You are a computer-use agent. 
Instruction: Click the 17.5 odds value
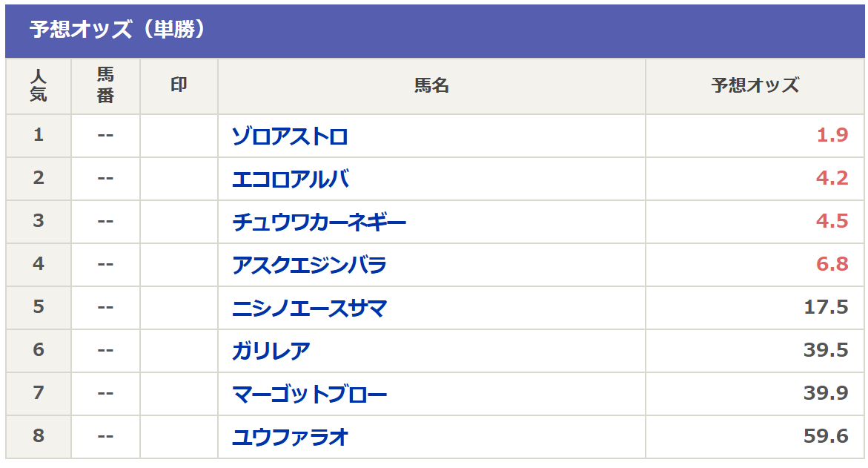pos(826,309)
